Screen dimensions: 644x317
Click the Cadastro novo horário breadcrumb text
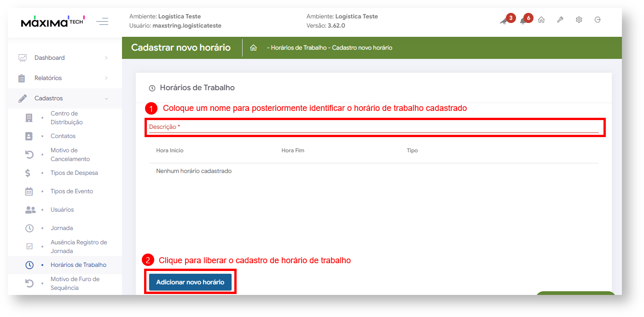362,48
